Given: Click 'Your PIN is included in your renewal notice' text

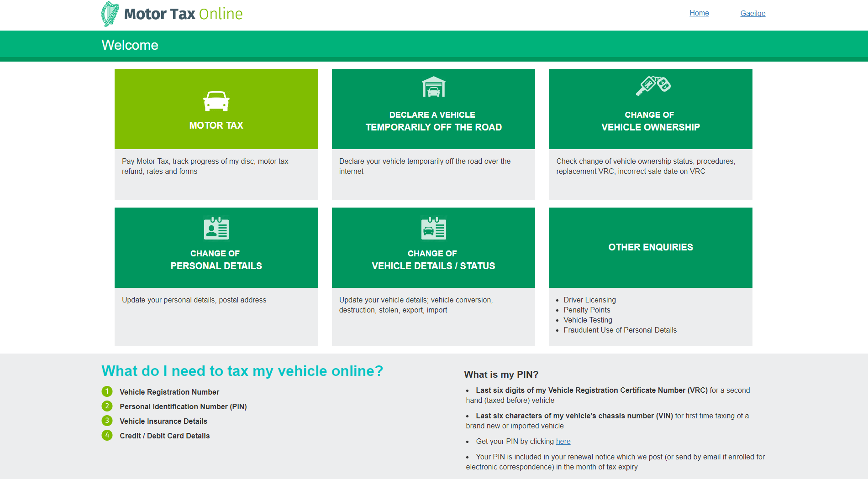Looking at the screenshot, I should click(x=615, y=462).
